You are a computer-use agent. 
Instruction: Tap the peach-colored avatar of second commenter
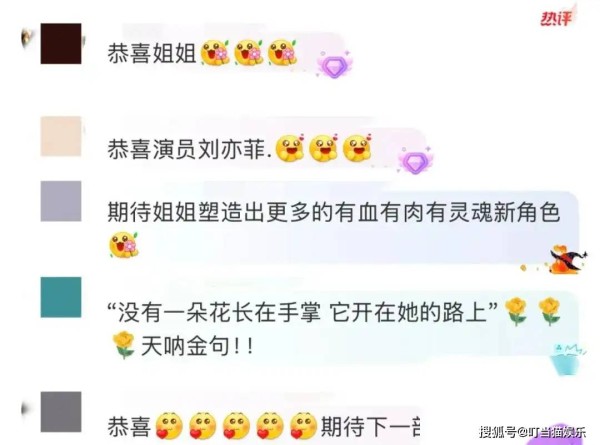(x=61, y=136)
